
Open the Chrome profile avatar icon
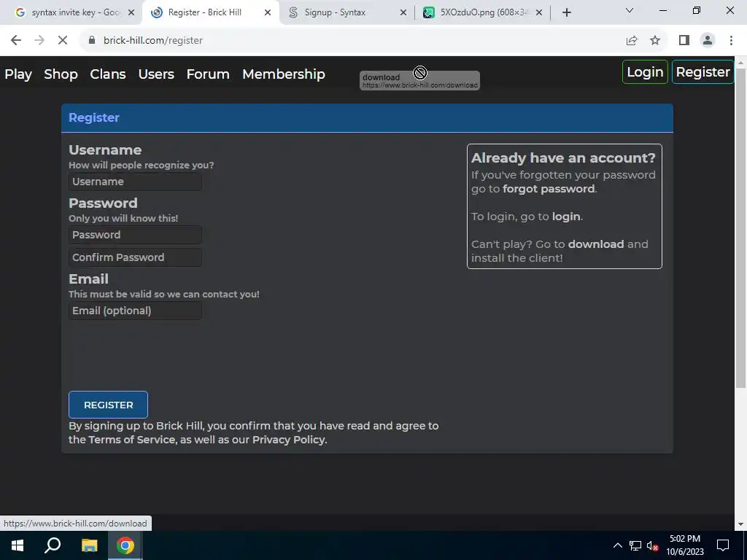click(x=708, y=41)
